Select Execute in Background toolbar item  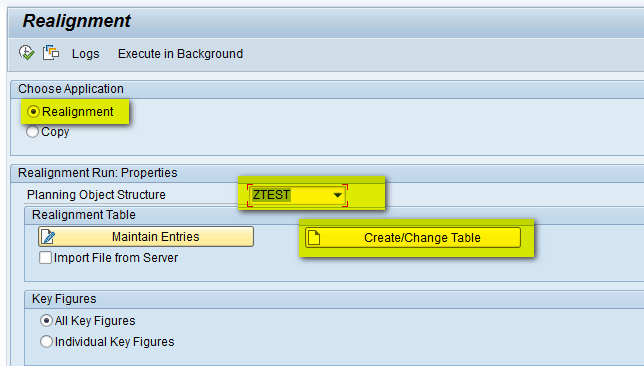[x=180, y=54]
